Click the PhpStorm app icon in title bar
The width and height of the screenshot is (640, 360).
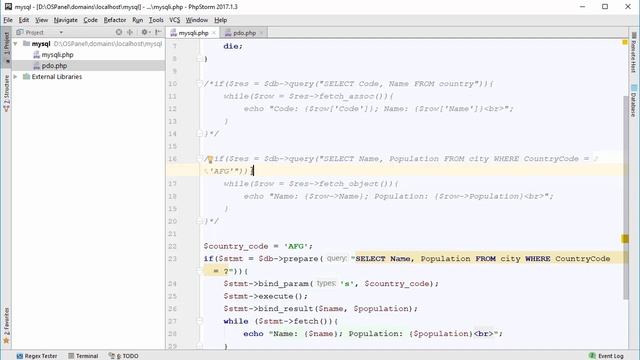pyautogui.click(x=8, y=7)
